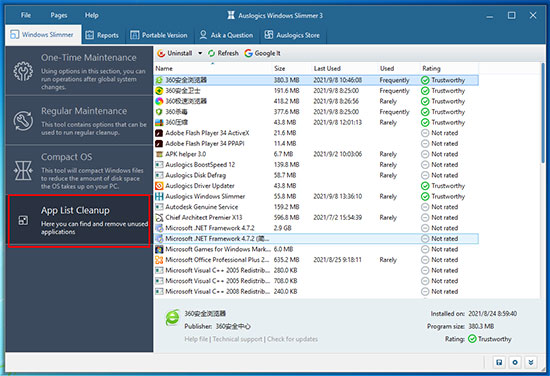The height and width of the screenshot is (376, 550).
Task: Open the Pages menu
Action: coord(59,15)
